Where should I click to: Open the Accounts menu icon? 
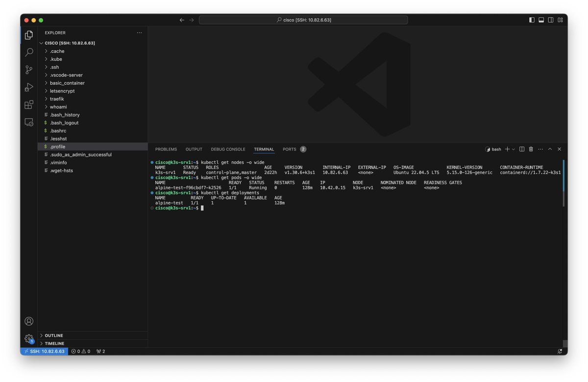[x=29, y=321]
